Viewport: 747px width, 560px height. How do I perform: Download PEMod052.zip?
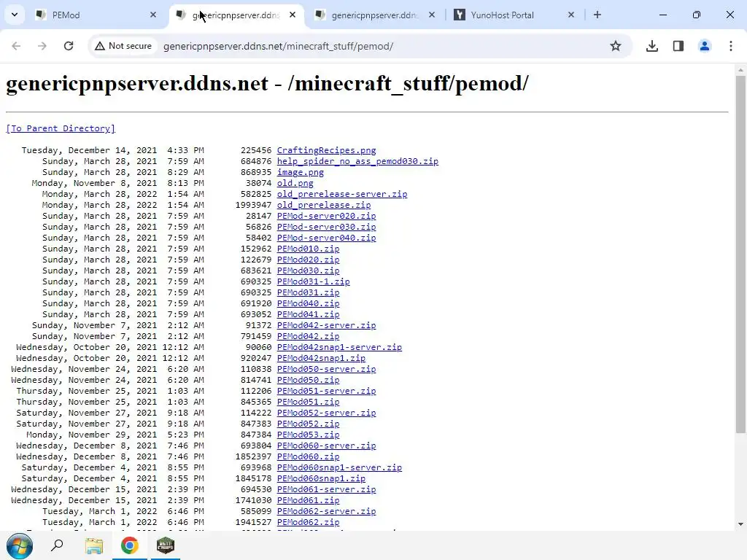pos(309,424)
